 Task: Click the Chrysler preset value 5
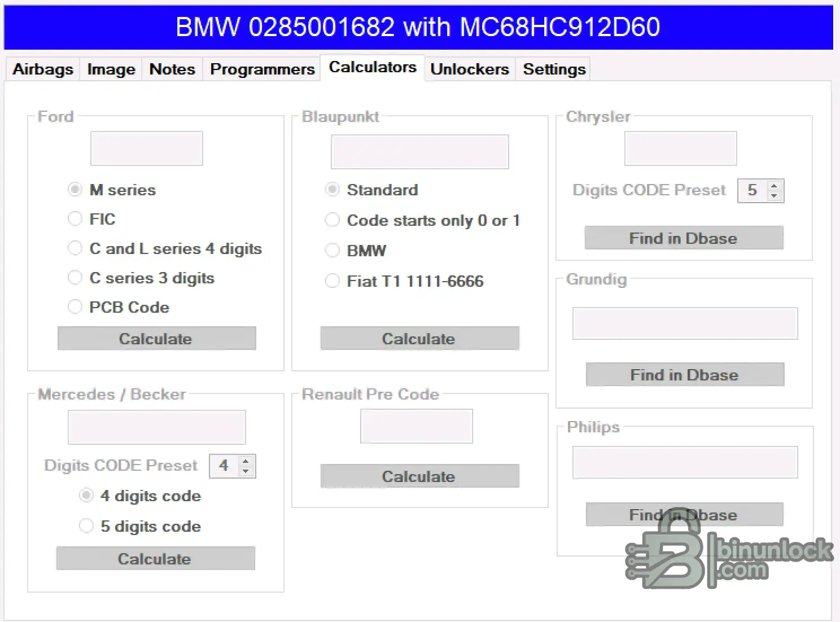pyautogui.click(x=753, y=190)
